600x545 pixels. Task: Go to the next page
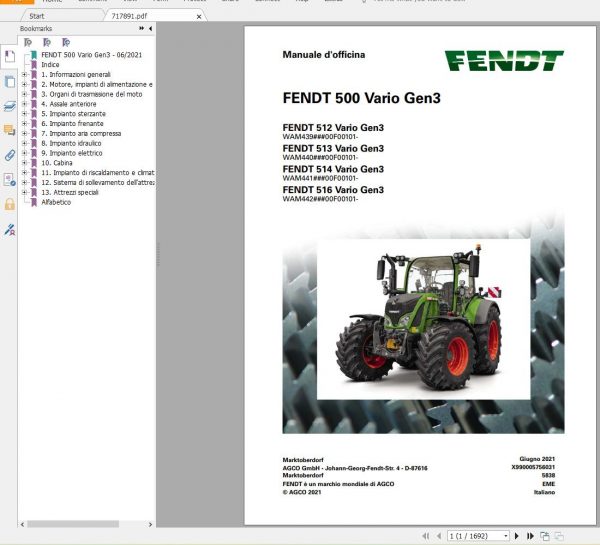point(517,536)
